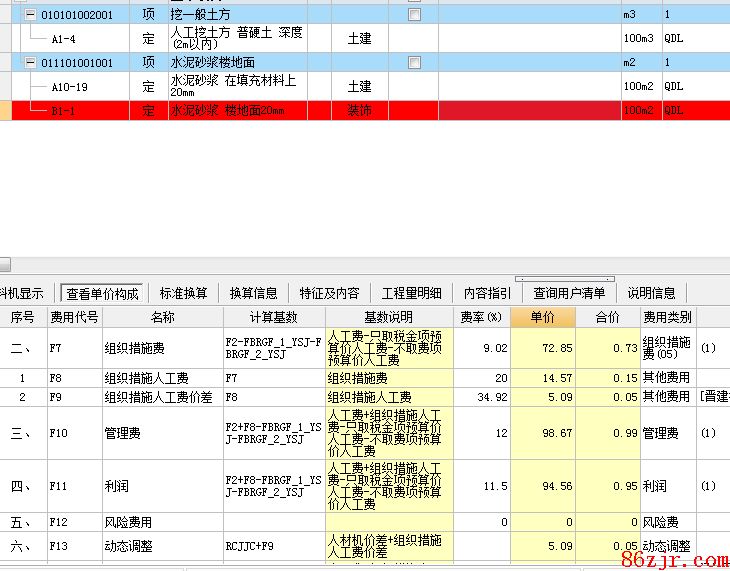Click the 管理费 rate cell showing 12
Image resolution: width=730 pixels, height=571 pixels.
click(x=481, y=433)
